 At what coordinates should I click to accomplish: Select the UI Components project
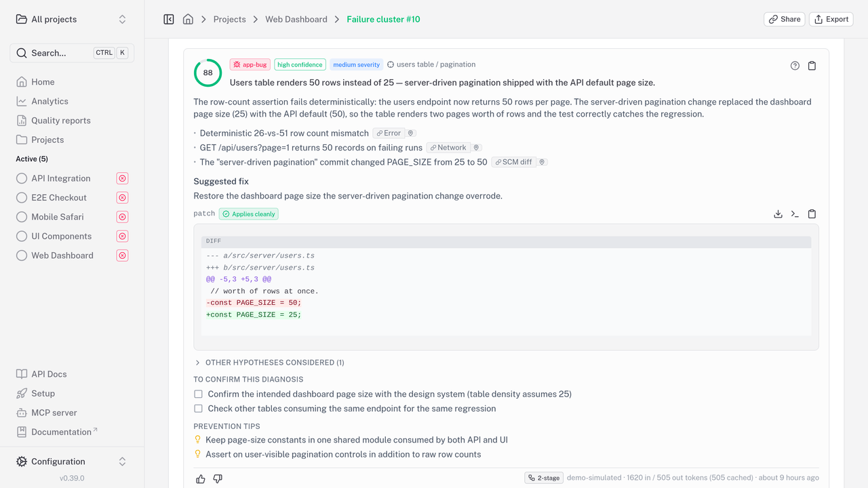(61, 237)
